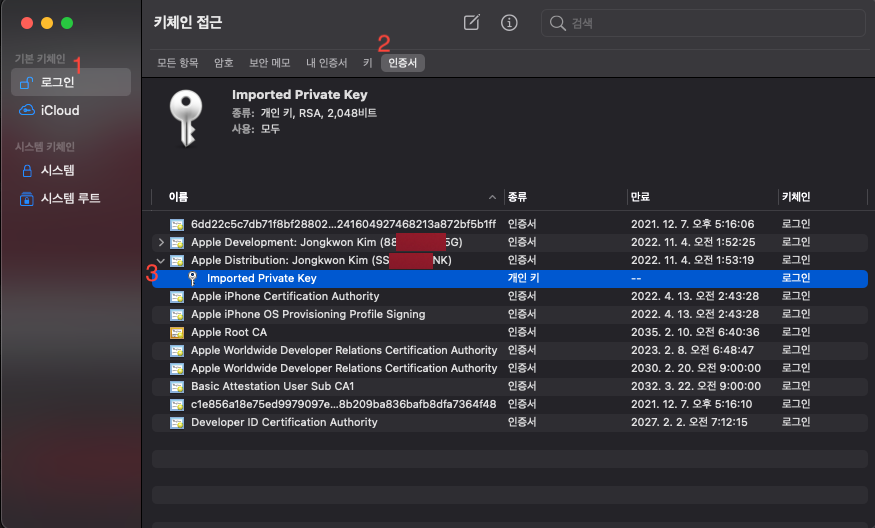875x528 pixels.
Task: Click expiry date 2030. 2. 20. 오전 9:00:00
Action: pyautogui.click(x=695, y=368)
